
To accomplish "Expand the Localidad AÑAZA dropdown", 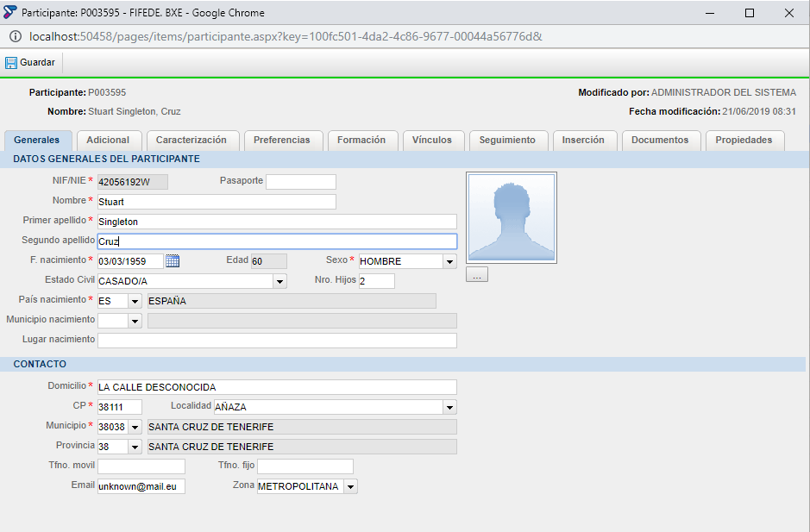I will point(450,407).
